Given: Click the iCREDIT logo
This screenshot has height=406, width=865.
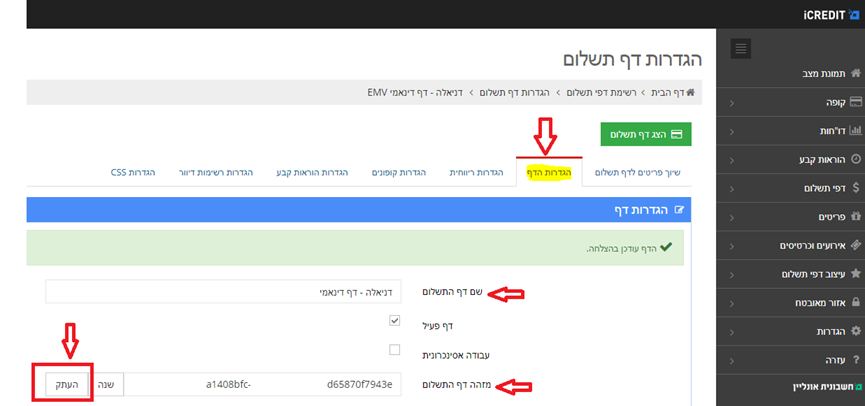Looking at the screenshot, I should tap(831, 15).
